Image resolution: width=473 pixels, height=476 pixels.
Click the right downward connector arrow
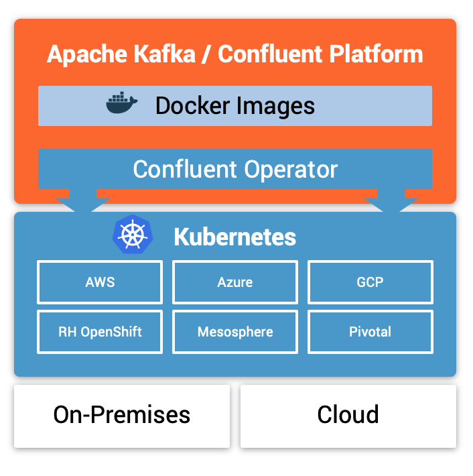coord(391,200)
